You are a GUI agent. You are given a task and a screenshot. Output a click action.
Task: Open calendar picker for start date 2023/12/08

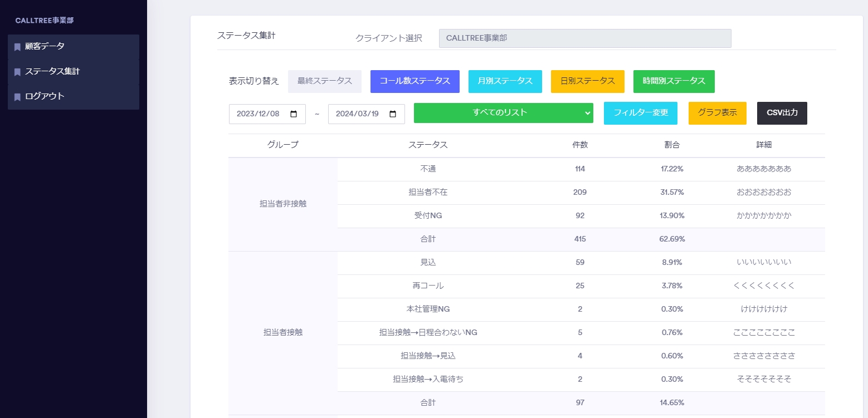pyautogui.click(x=294, y=114)
